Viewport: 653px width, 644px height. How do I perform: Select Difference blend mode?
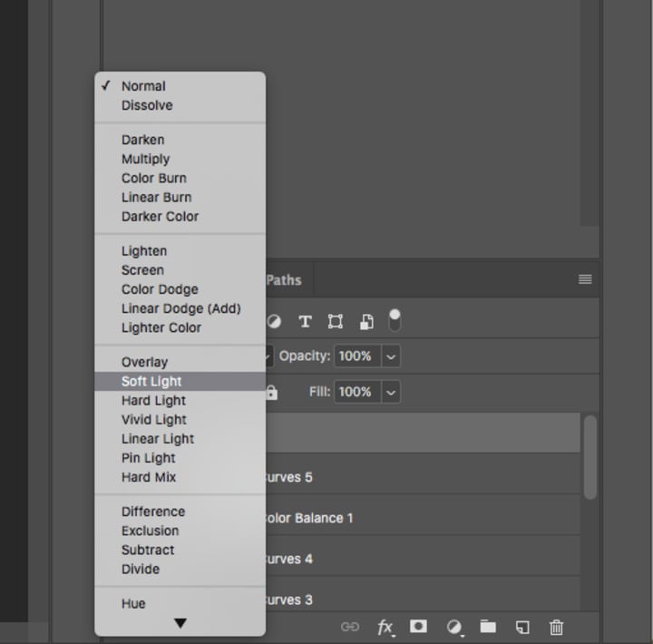(180, 512)
